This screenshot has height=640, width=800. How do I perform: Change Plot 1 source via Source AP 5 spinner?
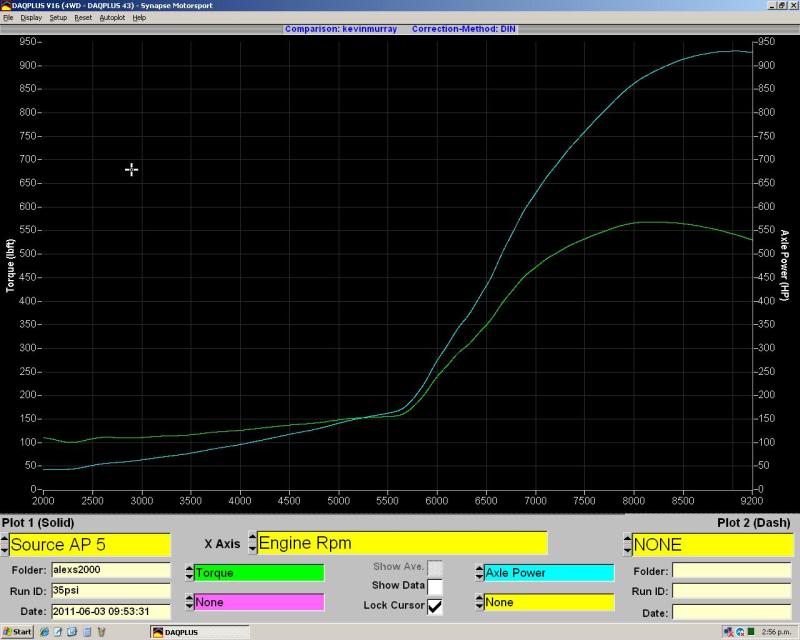coord(5,545)
